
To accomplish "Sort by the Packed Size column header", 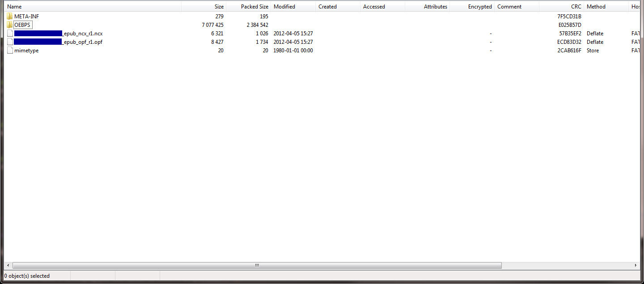I will pyautogui.click(x=249, y=7).
